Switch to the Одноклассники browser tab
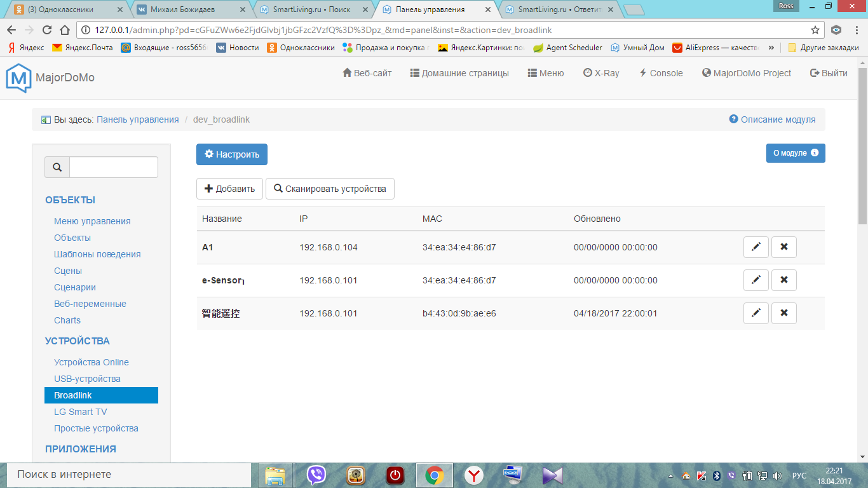This screenshot has width=868, height=488. (x=67, y=10)
